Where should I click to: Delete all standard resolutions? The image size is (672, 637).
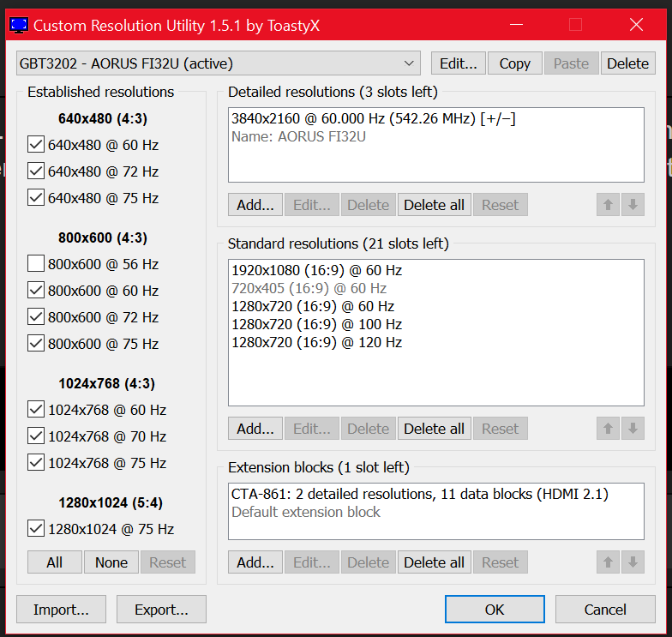coord(434,429)
